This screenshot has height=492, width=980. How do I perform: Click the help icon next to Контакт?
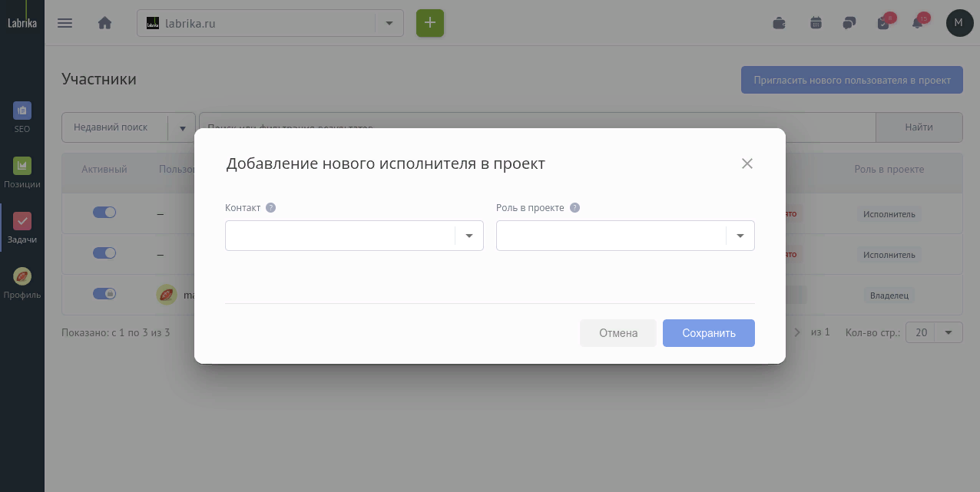(x=270, y=208)
